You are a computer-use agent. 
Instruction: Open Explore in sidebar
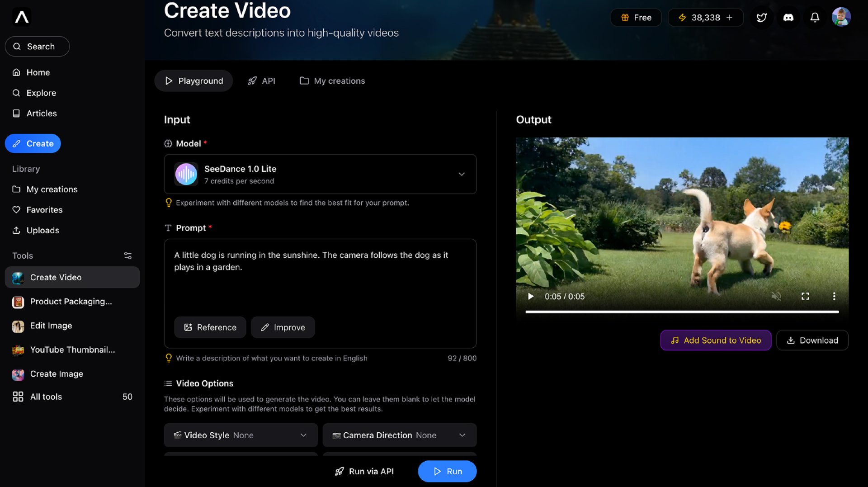click(x=34, y=93)
